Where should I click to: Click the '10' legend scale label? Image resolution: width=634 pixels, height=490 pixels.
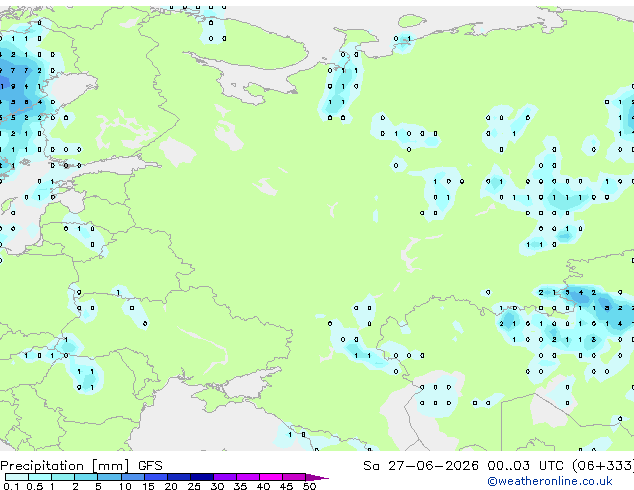tap(125, 486)
